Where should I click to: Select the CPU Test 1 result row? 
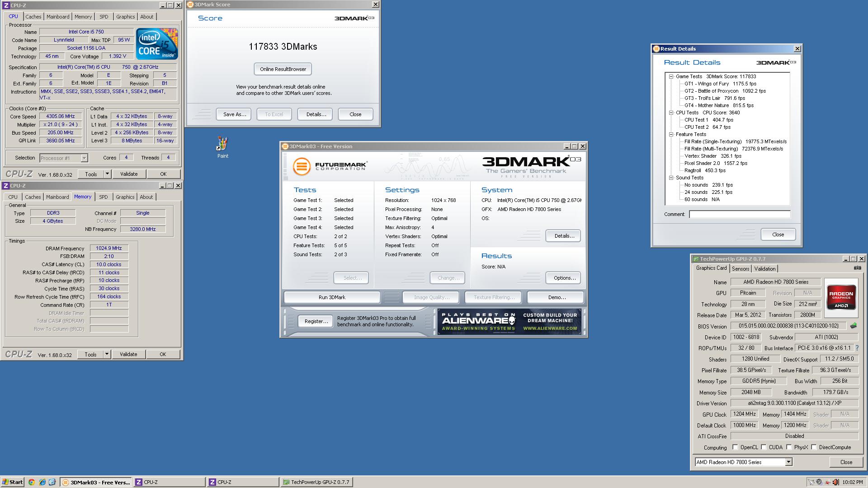[x=709, y=120]
